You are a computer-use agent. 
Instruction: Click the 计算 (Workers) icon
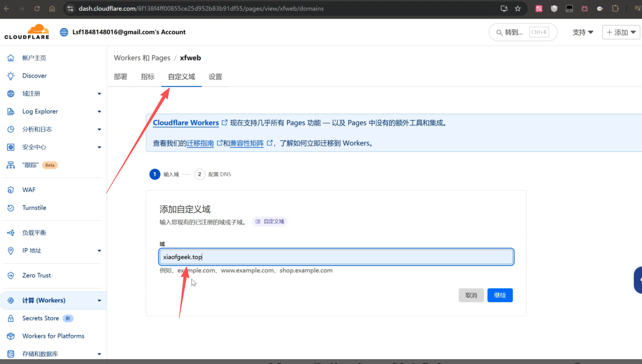[x=11, y=300]
